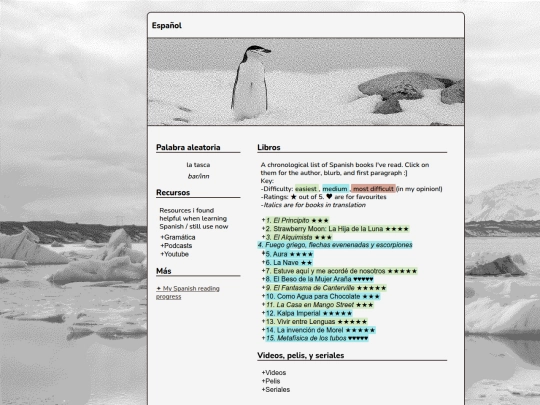Image resolution: width=540 pixels, height=405 pixels.
Task: Click the Videos, pelis, y seriales heading
Action: pos(301,355)
